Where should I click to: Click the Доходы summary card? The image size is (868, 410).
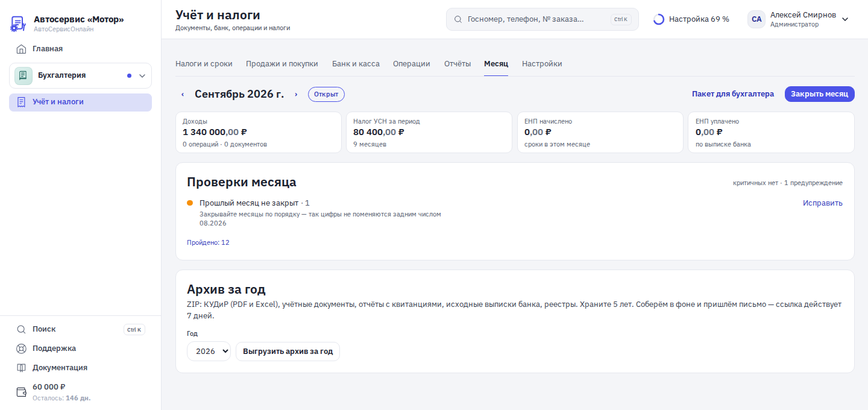coord(258,133)
